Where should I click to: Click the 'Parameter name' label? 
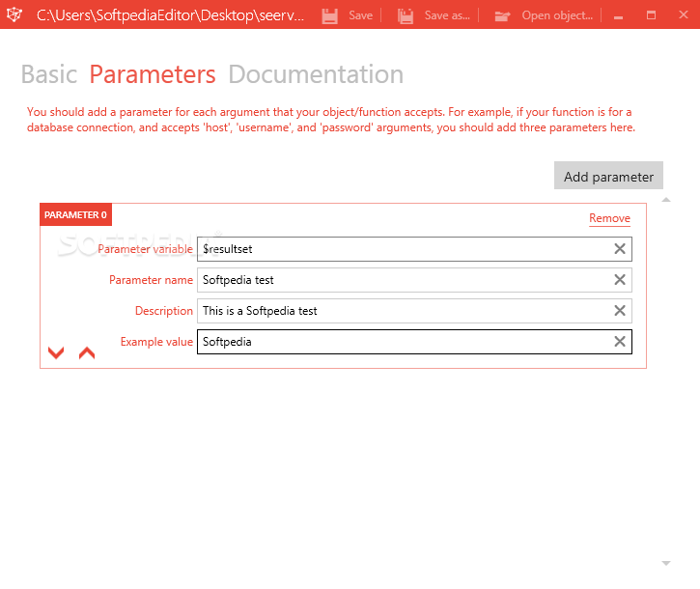(x=151, y=280)
